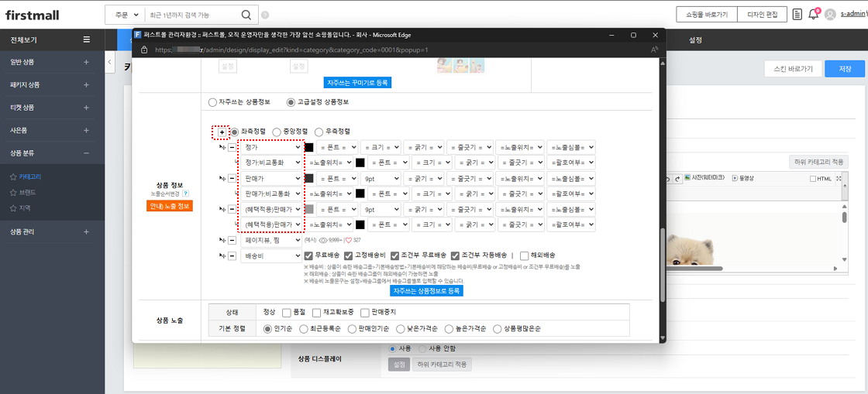
Task: Click the search magnifier icon
Action: [x=246, y=15]
